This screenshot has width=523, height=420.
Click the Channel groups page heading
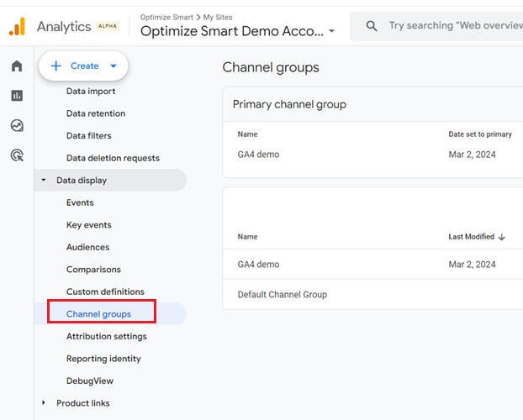[271, 68]
